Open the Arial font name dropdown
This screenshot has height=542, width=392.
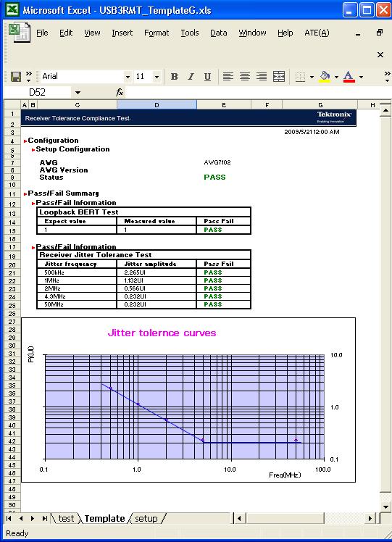coord(128,77)
